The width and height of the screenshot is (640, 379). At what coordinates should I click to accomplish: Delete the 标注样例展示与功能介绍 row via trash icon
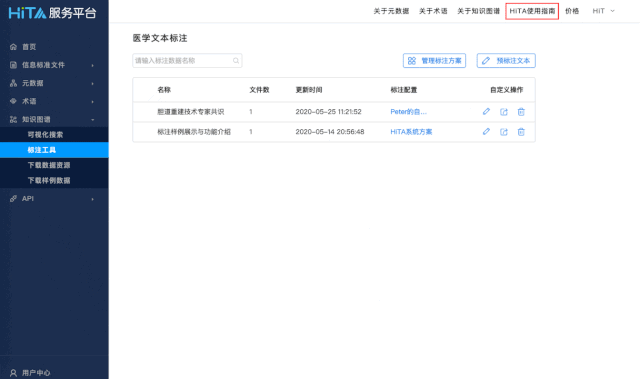521,132
